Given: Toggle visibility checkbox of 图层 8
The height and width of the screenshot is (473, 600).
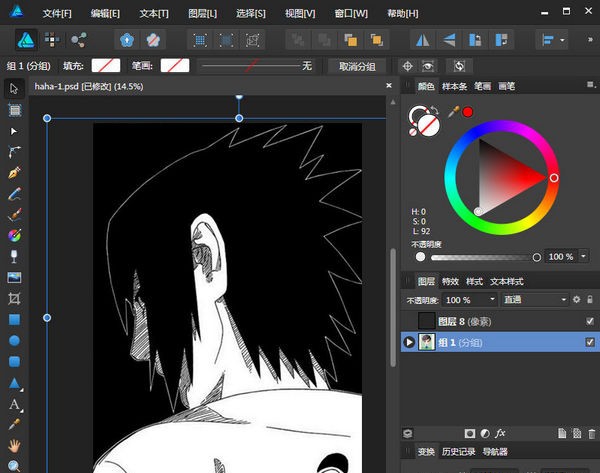Looking at the screenshot, I should coord(590,321).
